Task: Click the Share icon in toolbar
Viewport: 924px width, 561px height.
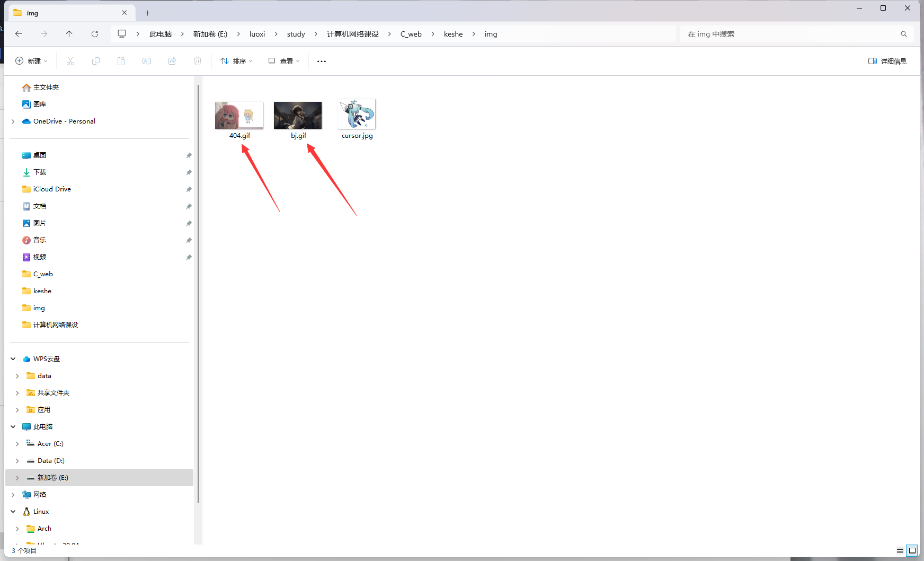Action: [172, 61]
